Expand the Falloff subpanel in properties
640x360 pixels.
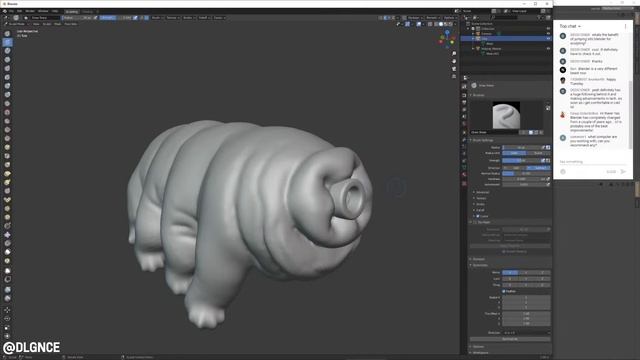480,211
